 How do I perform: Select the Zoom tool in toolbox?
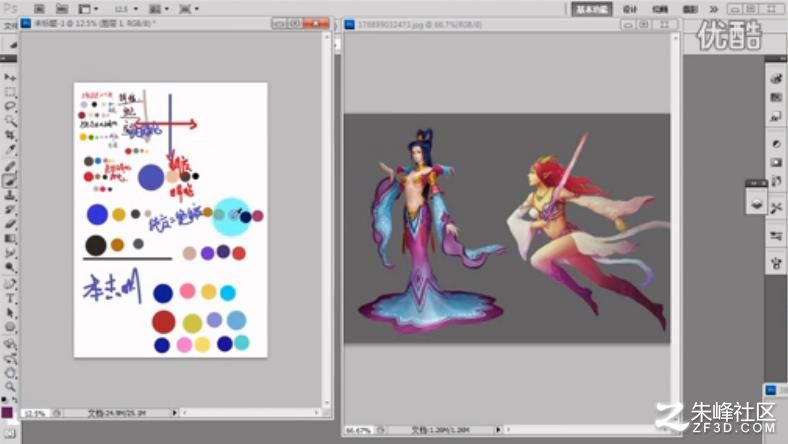10,387
